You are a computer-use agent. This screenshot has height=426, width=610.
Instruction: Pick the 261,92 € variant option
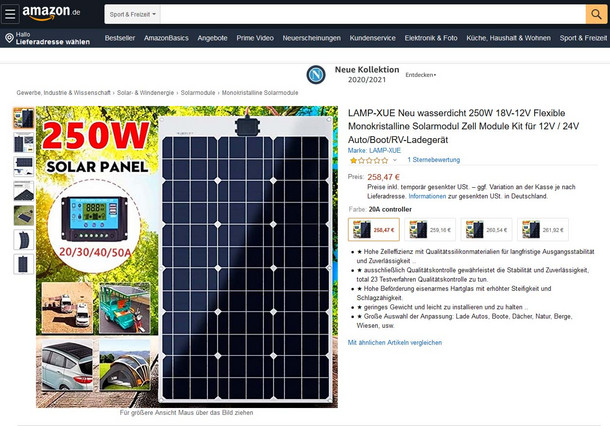click(545, 229)
